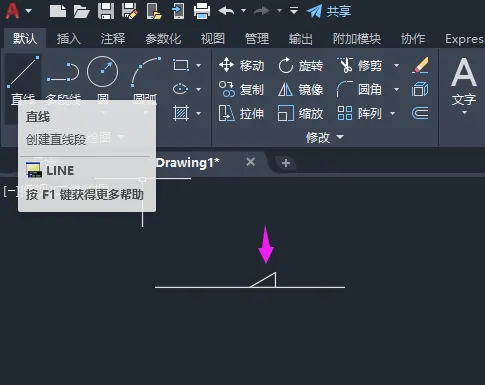Image resolution: width=485 pixels, height=385 pixels.
Task: Select the ellipse draw tool
Action: coord(181,89)
